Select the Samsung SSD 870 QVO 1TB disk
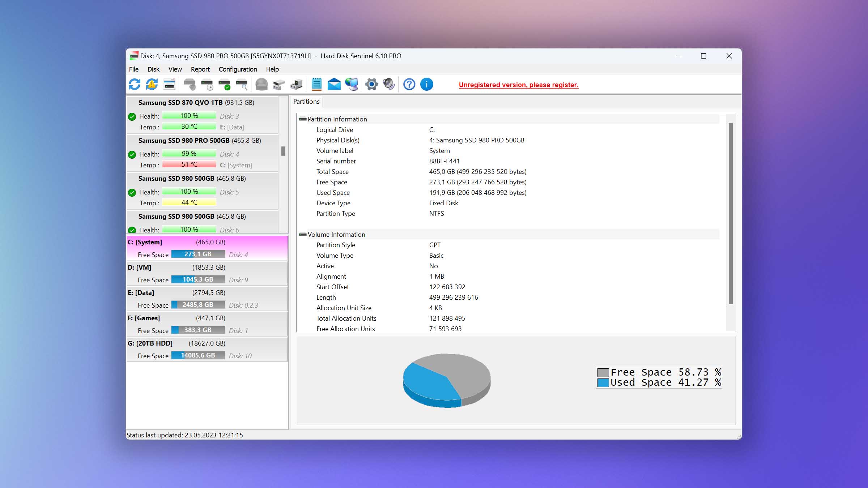The image size is (868, 488). [x=203, y=115]
